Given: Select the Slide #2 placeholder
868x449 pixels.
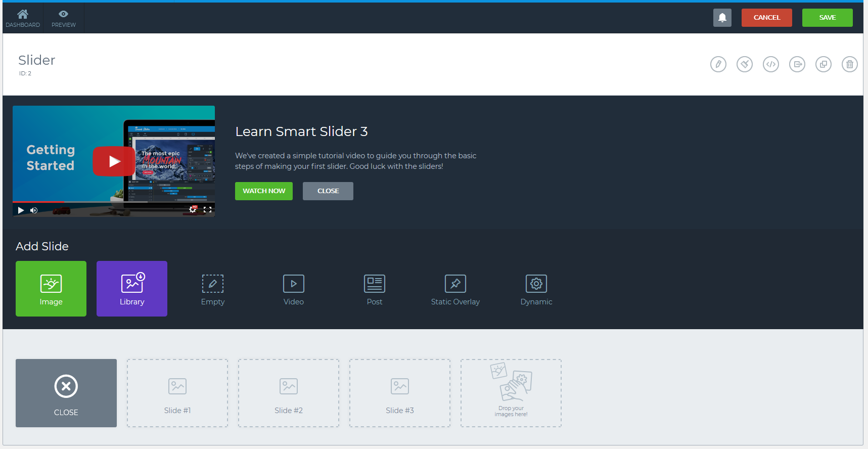Looking at the screenshot, I should coord(289,393).
